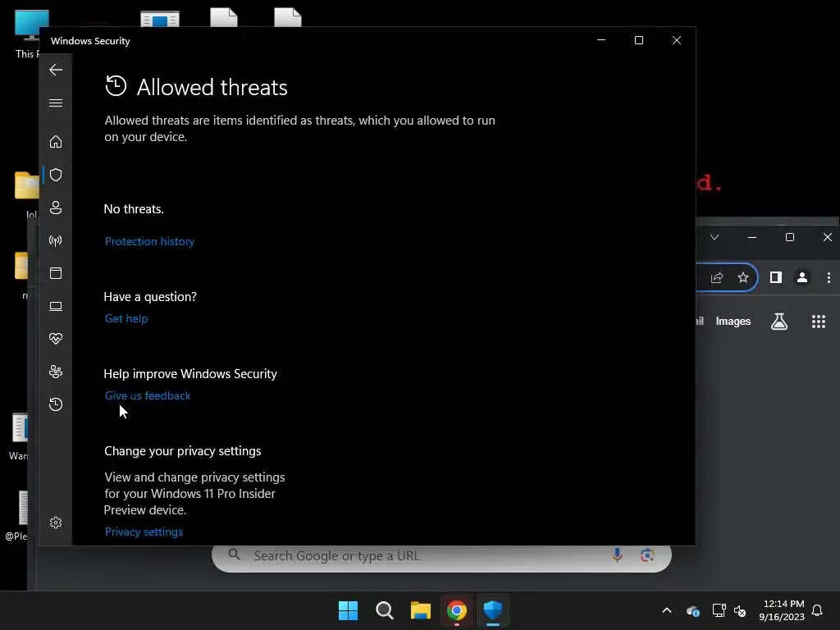Open the Chrome three-dot menu
Screen dimensions: 840x630
(829, 277)
